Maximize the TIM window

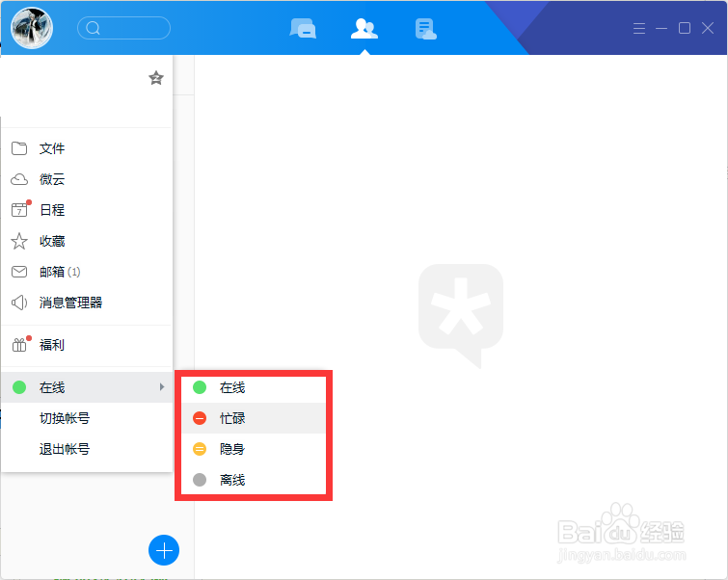pyautogui.click(x=685, y=28)
